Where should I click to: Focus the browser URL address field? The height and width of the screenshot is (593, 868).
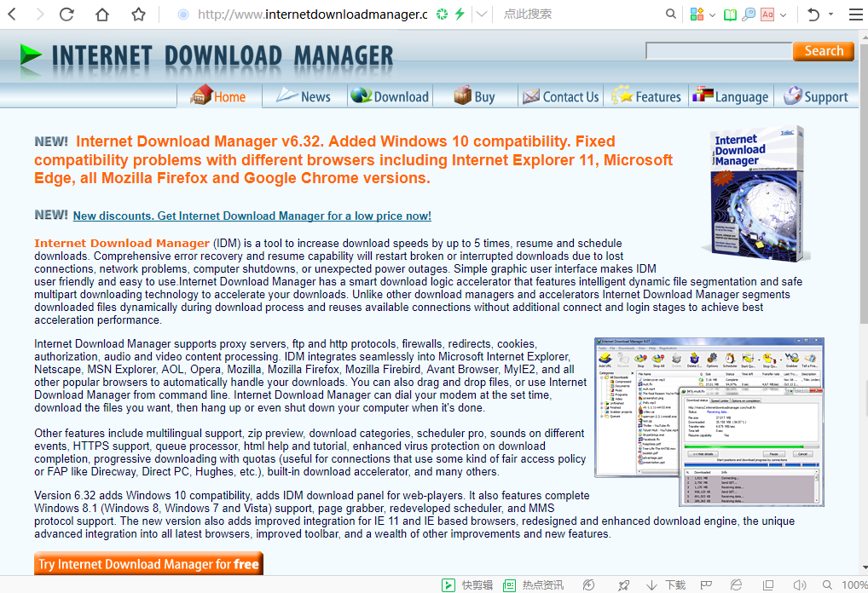pyautogui.click(x=313, y=14)
